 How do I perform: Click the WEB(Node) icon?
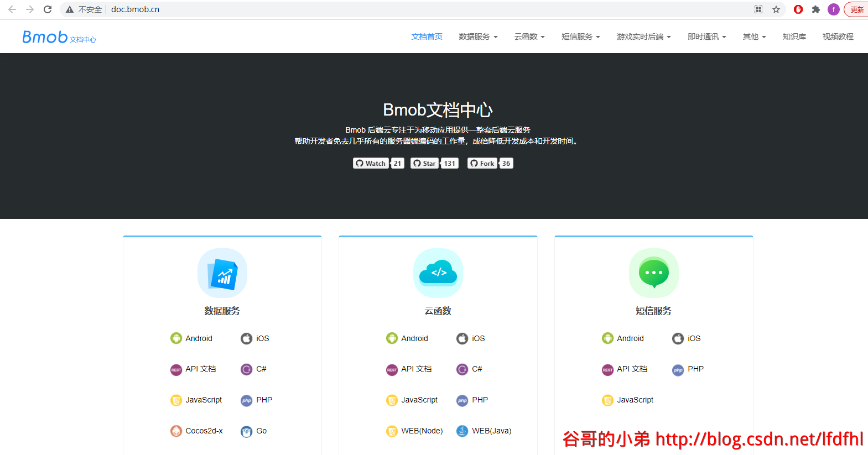(392, 431)
